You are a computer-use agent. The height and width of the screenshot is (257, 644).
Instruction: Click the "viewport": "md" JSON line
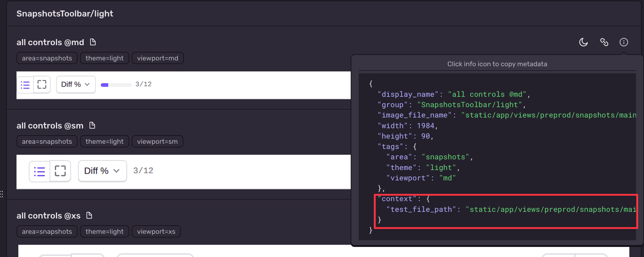(421, 178)
